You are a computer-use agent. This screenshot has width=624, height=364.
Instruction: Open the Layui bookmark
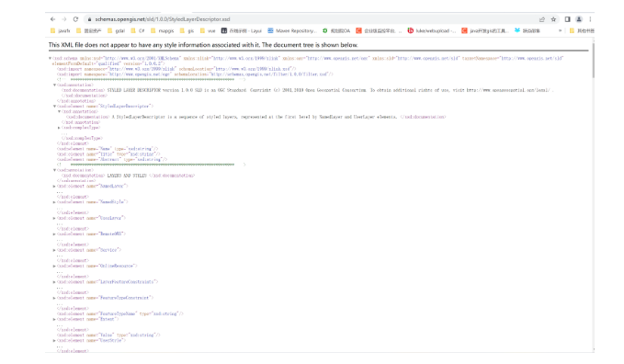click(242, 30)
